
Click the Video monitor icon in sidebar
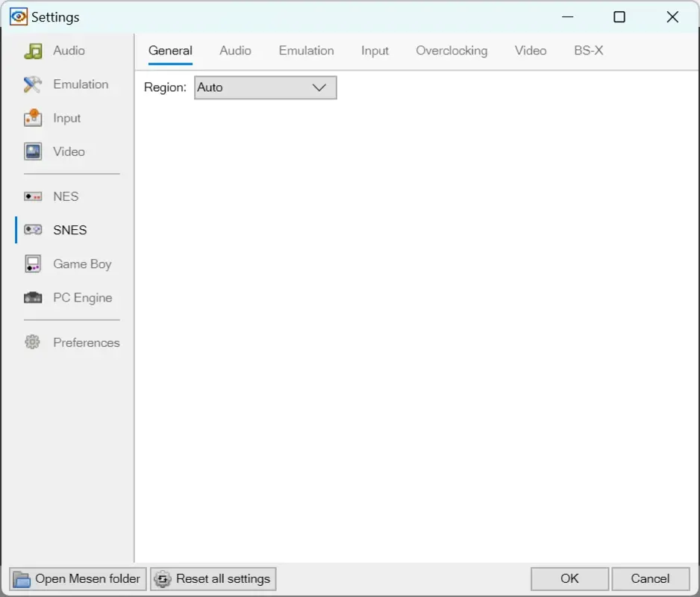click(34, 151)
